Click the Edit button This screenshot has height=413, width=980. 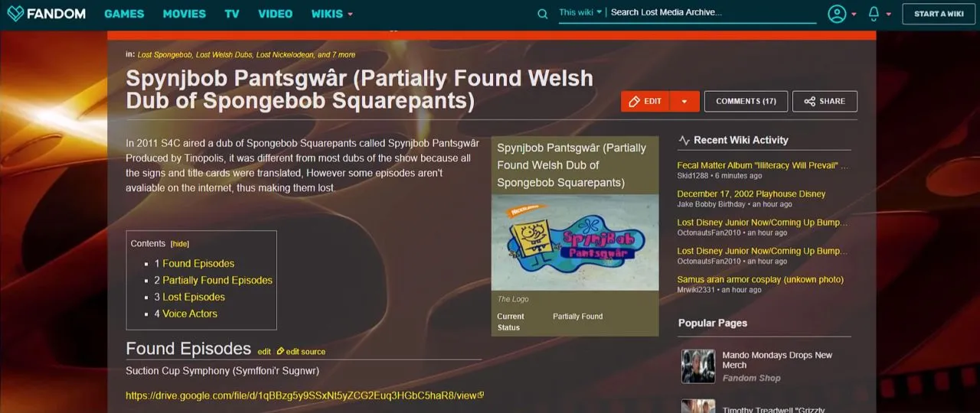pos(645,101)
